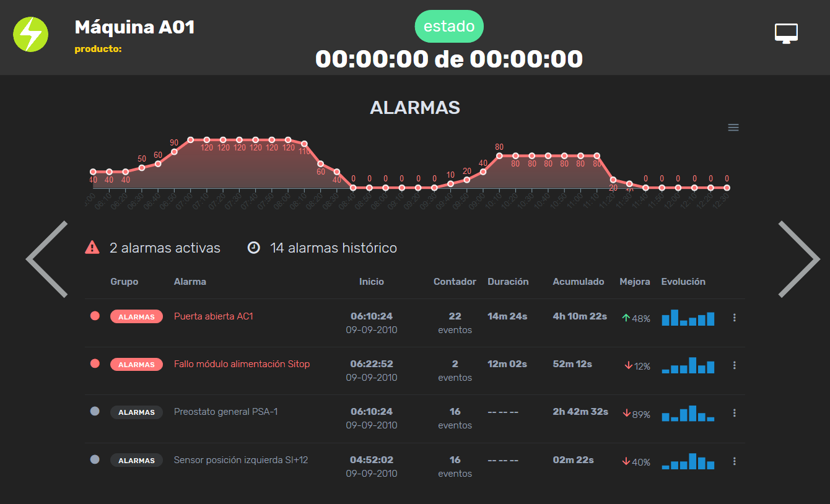Click the clock history icon
This screenshot has width=830, height=504.
[x=253, y=248]
